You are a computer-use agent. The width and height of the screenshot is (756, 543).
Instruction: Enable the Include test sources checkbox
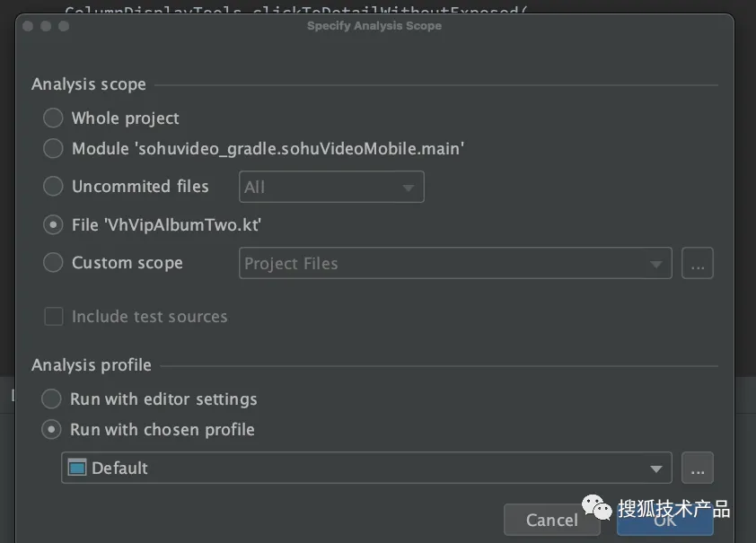tap(54, 317)
